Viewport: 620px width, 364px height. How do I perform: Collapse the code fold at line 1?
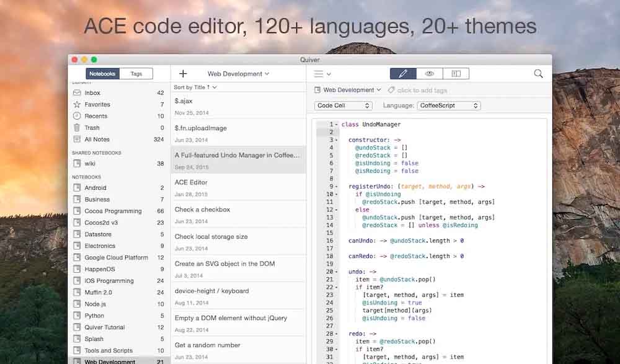(x=337, y=125)
